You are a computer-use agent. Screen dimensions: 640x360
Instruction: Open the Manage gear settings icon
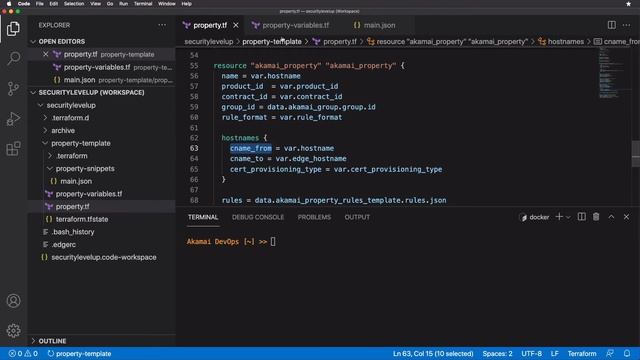click(x=13, y=331)
